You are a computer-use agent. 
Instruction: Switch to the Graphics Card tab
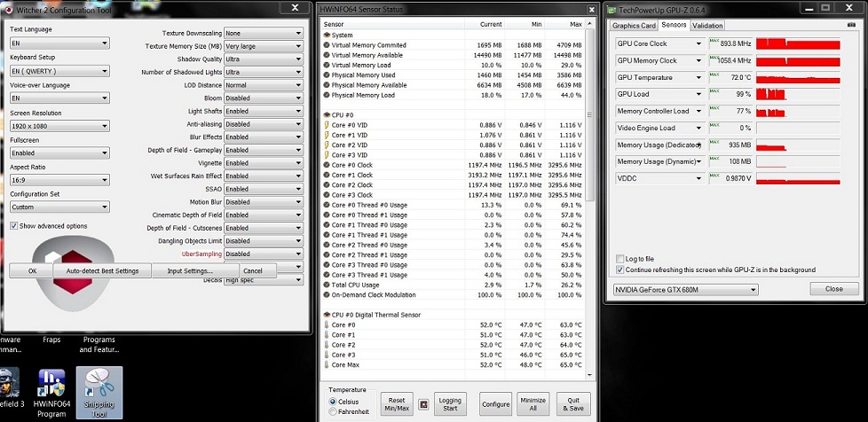(634, 26)
